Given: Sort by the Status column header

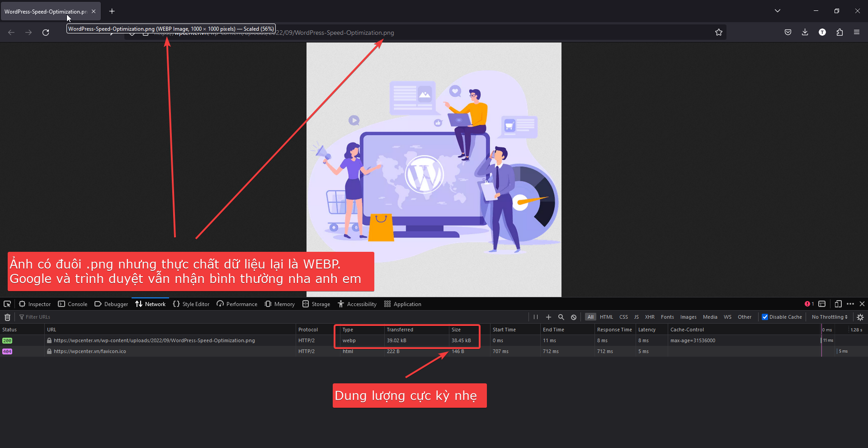Looking at the screenshot, I should tap(22, 330).
